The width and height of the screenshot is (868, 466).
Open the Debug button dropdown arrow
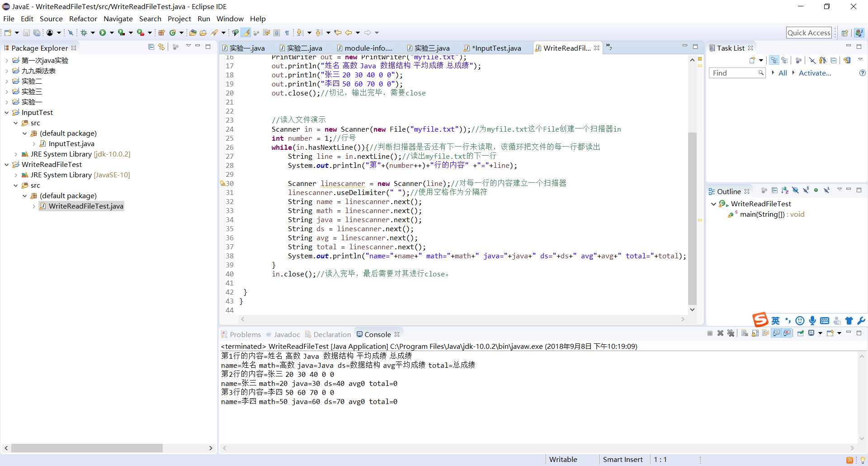(x=93, y=33)
